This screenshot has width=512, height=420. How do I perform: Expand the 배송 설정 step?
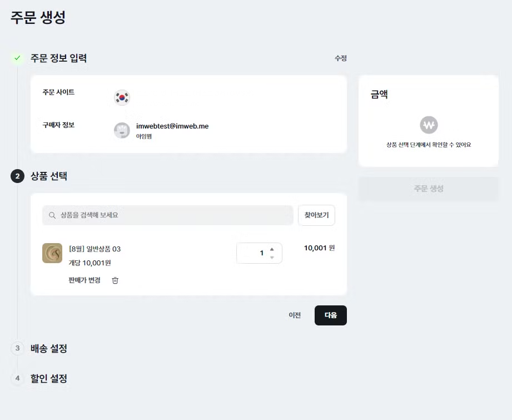[x=49, y=349]
